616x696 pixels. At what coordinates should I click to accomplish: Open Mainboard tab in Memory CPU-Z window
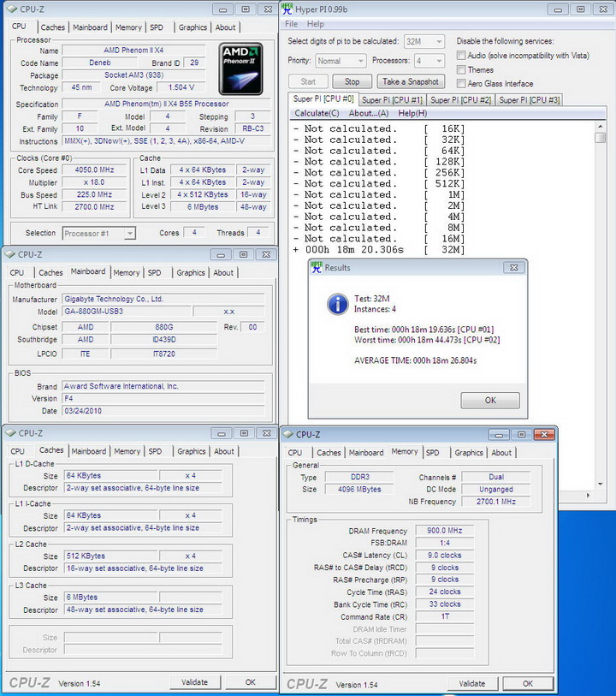tap(366, 452)
